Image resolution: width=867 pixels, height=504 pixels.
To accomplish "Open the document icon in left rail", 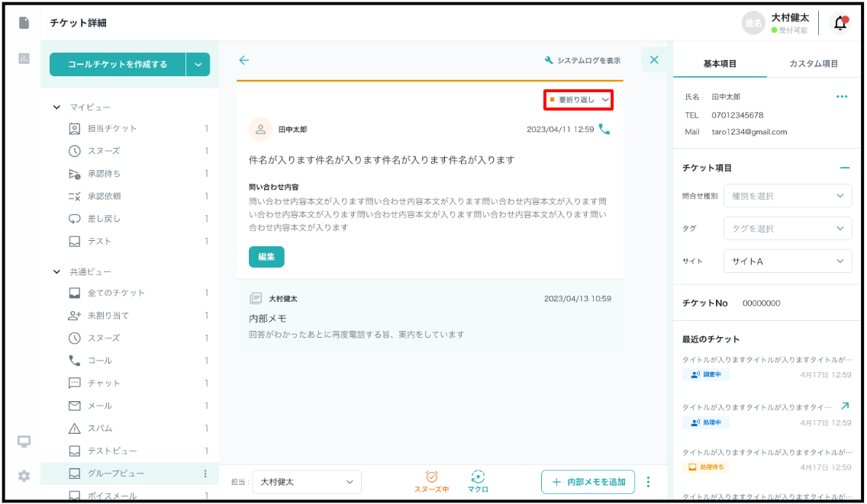I will [24, 23].
